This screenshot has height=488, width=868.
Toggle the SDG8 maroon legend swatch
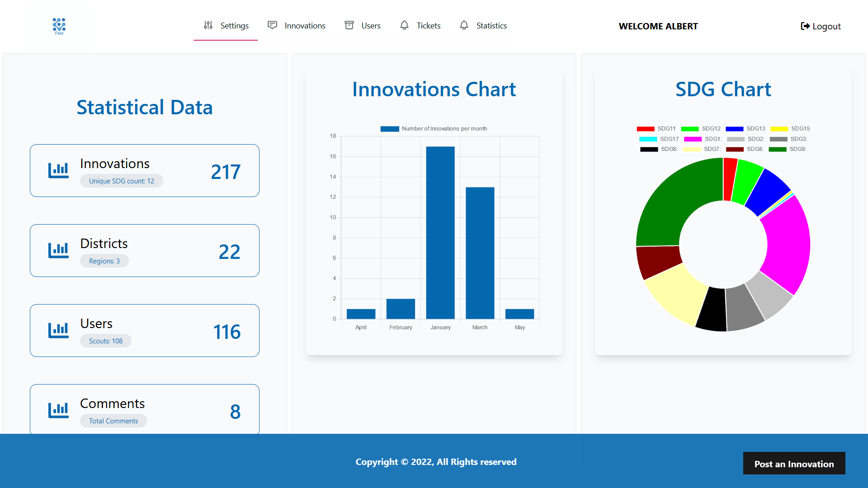tap(735, 149)
